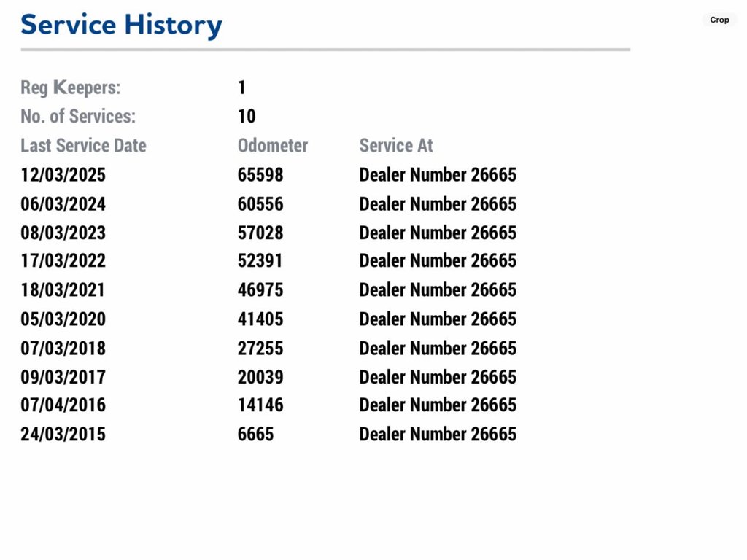Click the 12/03/2025 service date
Image resolution: width=747 pixels, height=560 pixels.
click(x=63, y=175)
